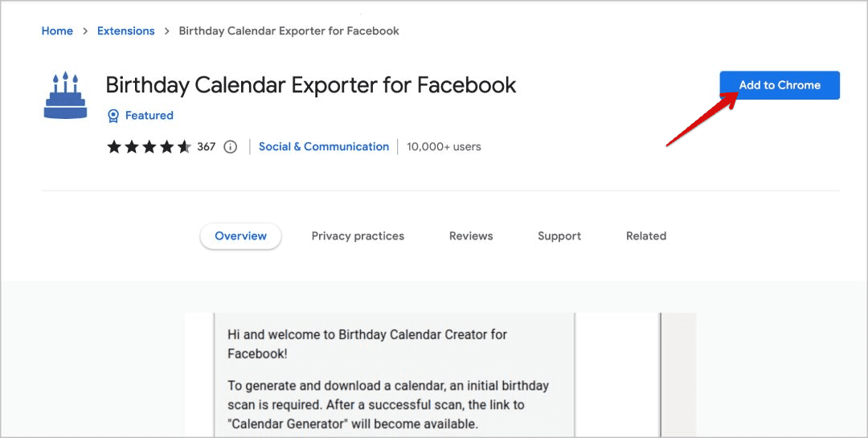Switch to the Privacy practices tab

point(358,236)
